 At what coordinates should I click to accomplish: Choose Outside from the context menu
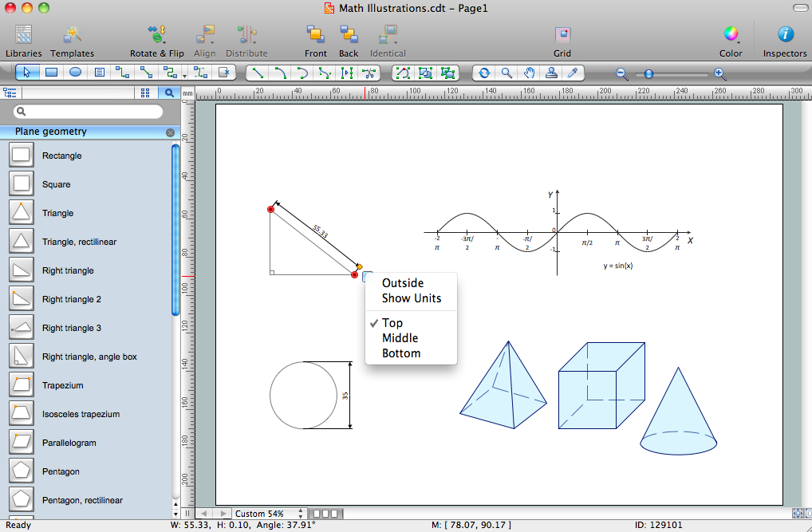point(403,283)
